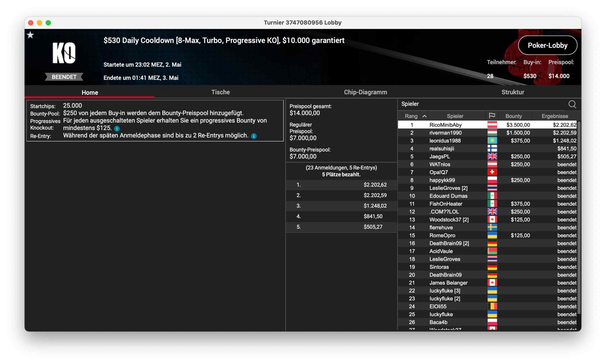Open the Poker-Lobby button
Viewport: 606px width, 364px height.
click(x=547, y=45)
